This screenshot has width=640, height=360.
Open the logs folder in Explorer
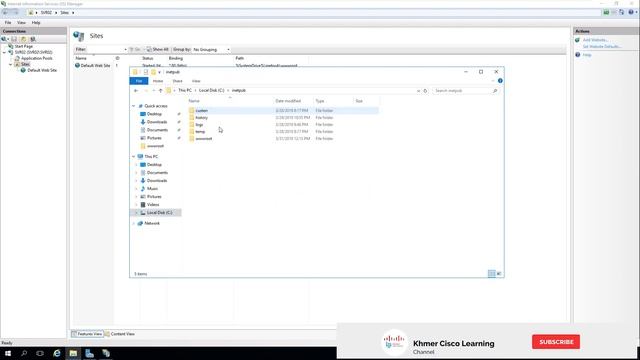click(x=199, y=124)
